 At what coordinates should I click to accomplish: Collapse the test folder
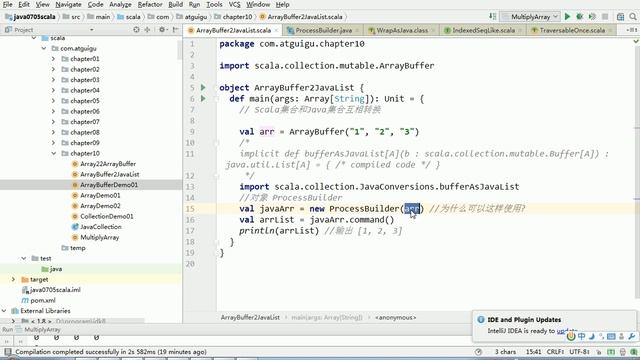pyautogui.click(x=24, y=258)
